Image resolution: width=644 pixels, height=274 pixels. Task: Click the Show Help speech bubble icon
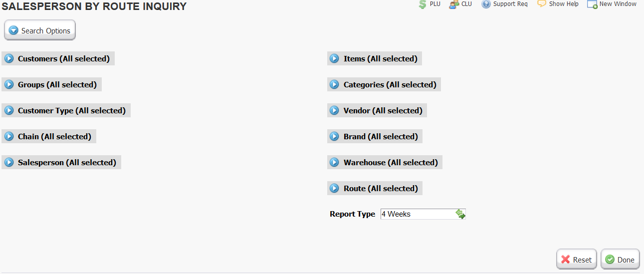coord(542,3)
